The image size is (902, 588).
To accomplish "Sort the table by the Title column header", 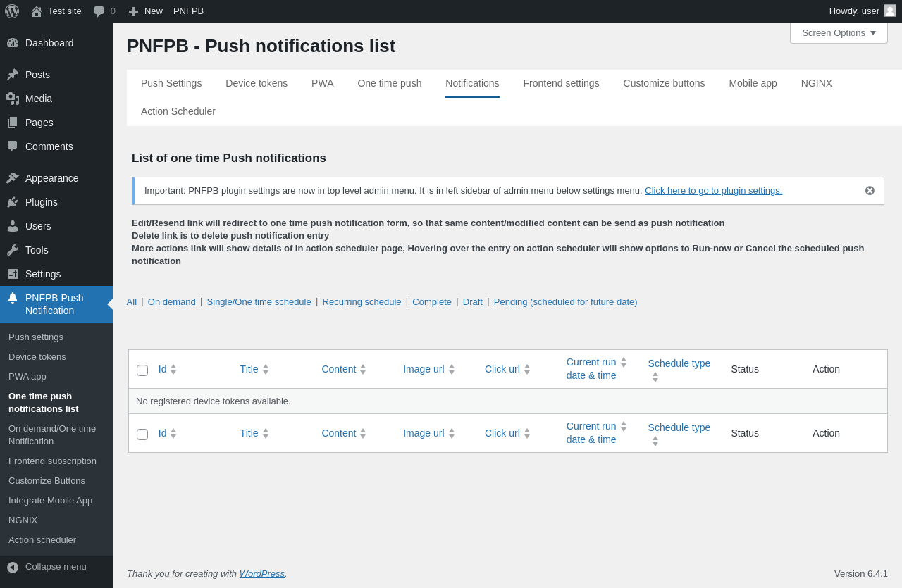I will (249, 369).
